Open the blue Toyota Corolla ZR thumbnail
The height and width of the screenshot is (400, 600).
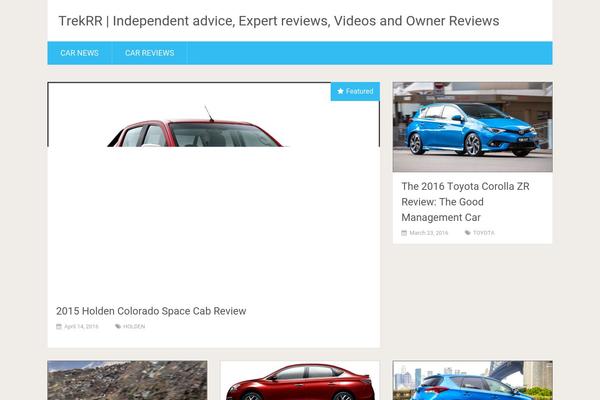pyautogui.click(x=473, y=127)
